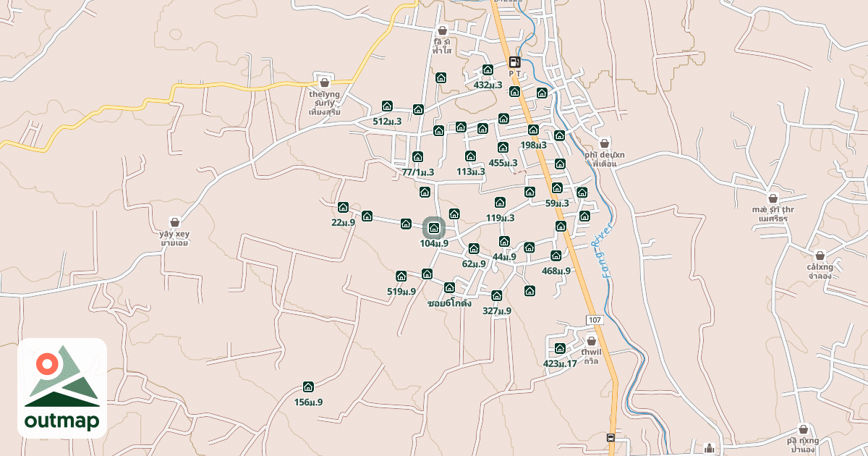
Task: Select the highlighted house marker 104ม.9
Action: click(434, 229)
